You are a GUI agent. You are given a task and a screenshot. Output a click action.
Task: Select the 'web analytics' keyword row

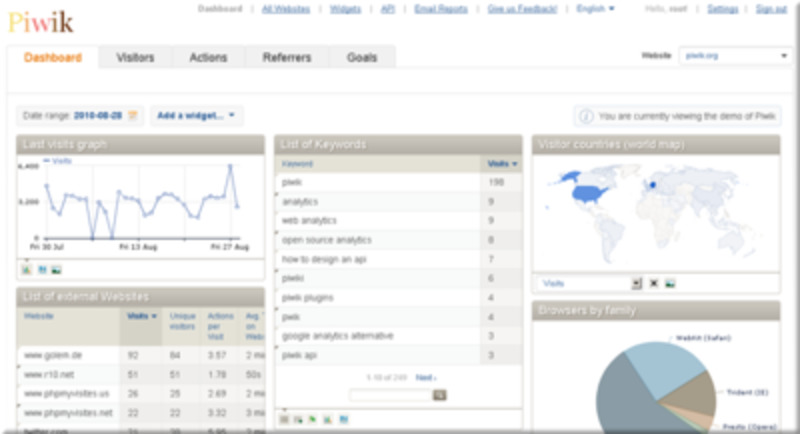click(398, 220)
